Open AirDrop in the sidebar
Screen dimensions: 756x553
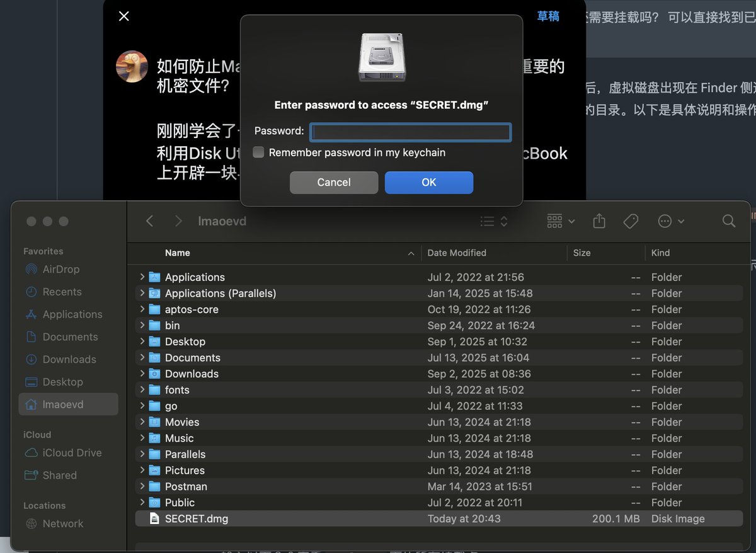[60, 269]
